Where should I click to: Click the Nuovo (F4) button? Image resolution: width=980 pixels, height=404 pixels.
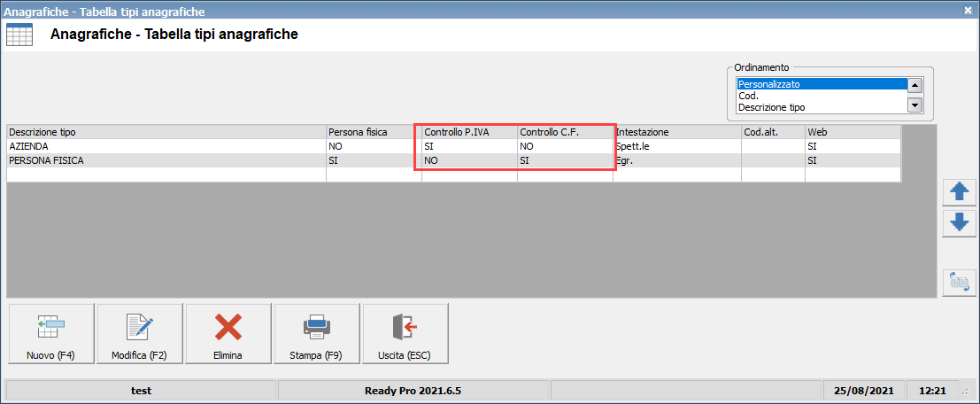click(51, 333)
